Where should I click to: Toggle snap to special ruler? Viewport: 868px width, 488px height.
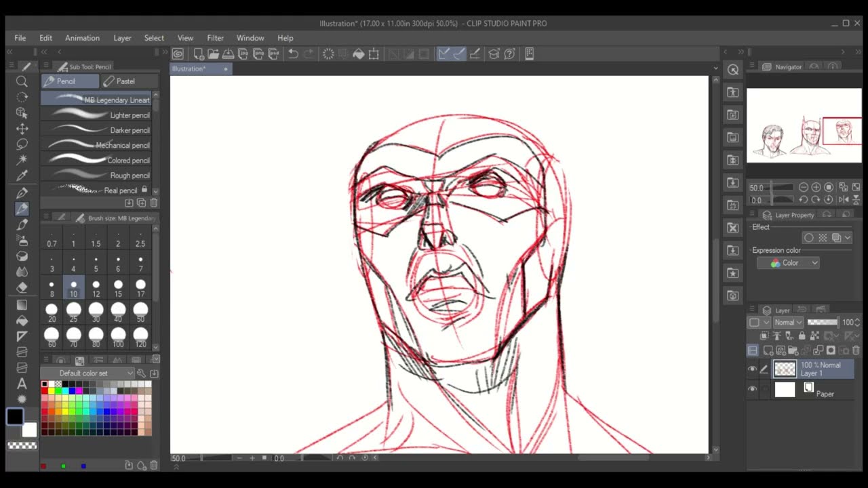(459, 54)
